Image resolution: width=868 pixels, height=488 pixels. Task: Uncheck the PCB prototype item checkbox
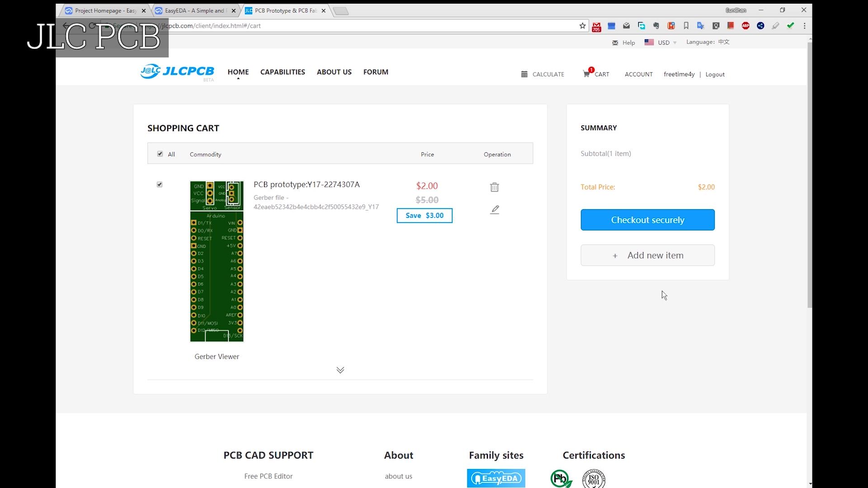coord(160,184)
